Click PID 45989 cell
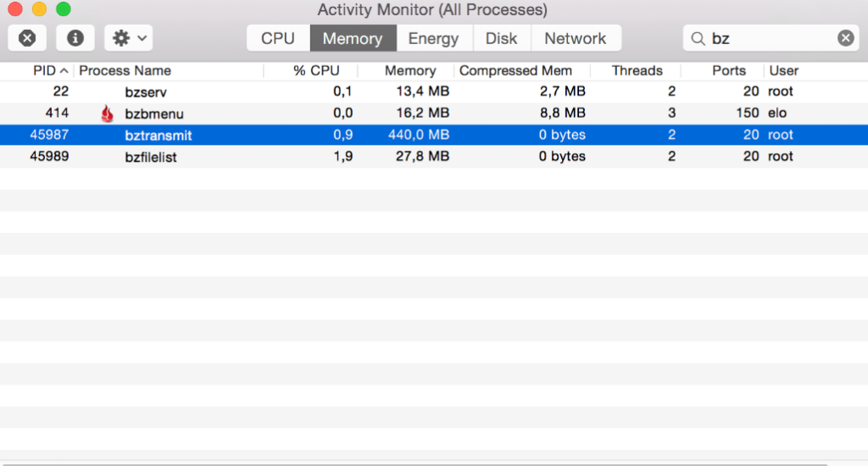This screenshot has width=868, height=466. click(x=49, y=156)
